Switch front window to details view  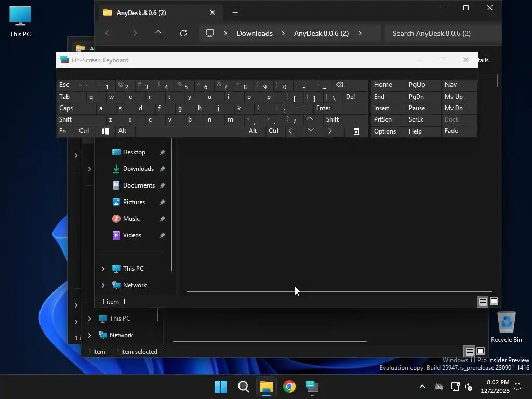pos(483,301)
